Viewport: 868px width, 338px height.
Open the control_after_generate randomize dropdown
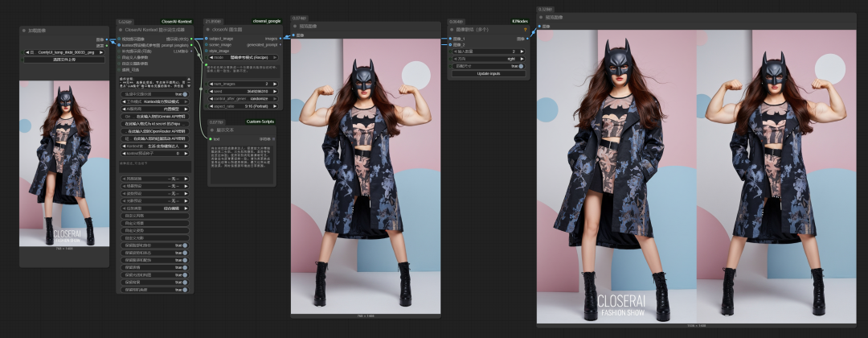point(242,99)
